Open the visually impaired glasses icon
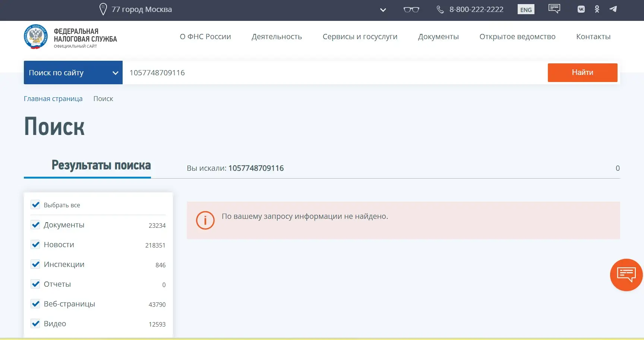644x340 pixels. (x=411, y=10)
